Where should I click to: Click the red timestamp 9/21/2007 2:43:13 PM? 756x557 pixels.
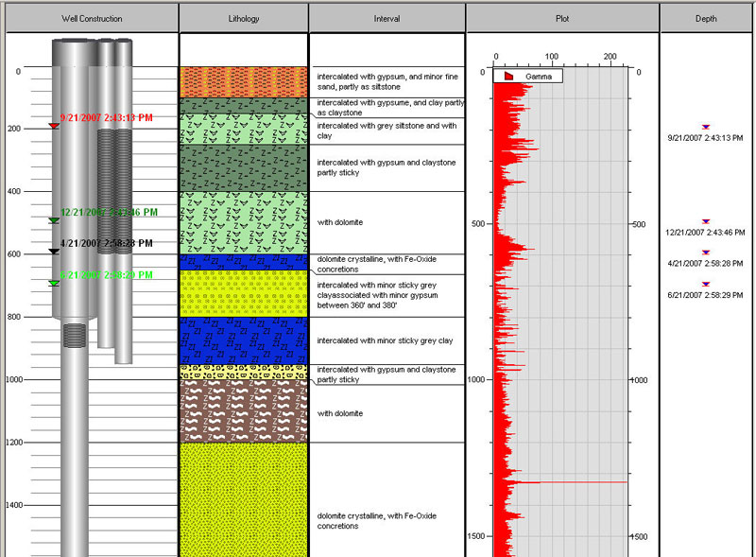(x=107, y=118)
